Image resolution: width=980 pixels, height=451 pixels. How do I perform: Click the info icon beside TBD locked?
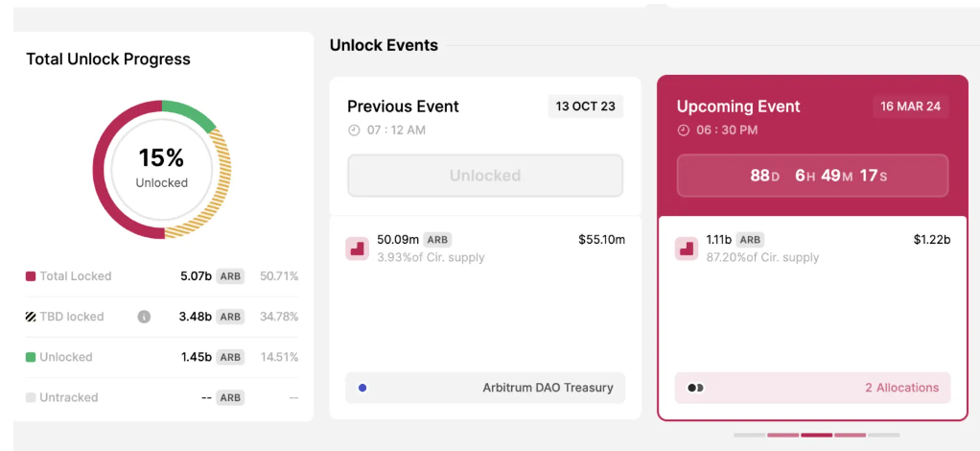144,317
